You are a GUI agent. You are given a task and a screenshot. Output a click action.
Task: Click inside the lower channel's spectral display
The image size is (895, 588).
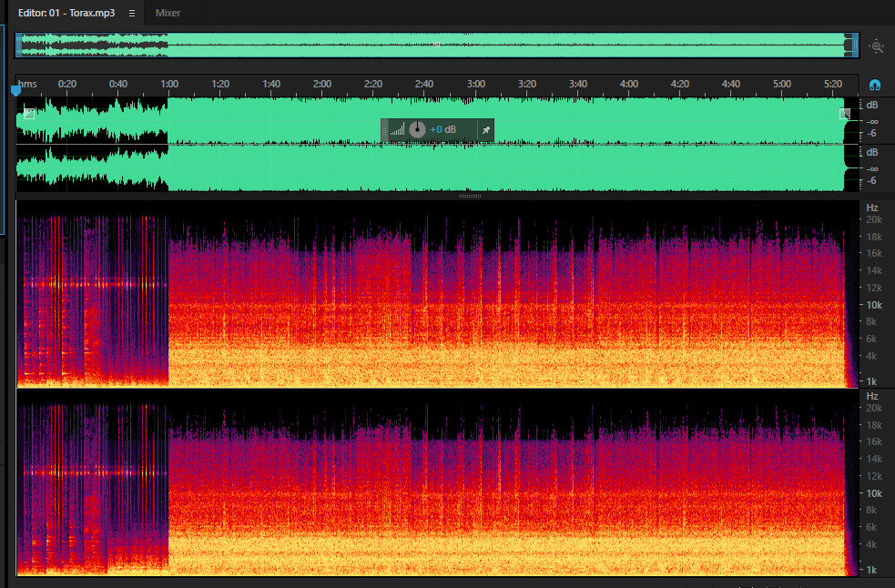point(437,483)
